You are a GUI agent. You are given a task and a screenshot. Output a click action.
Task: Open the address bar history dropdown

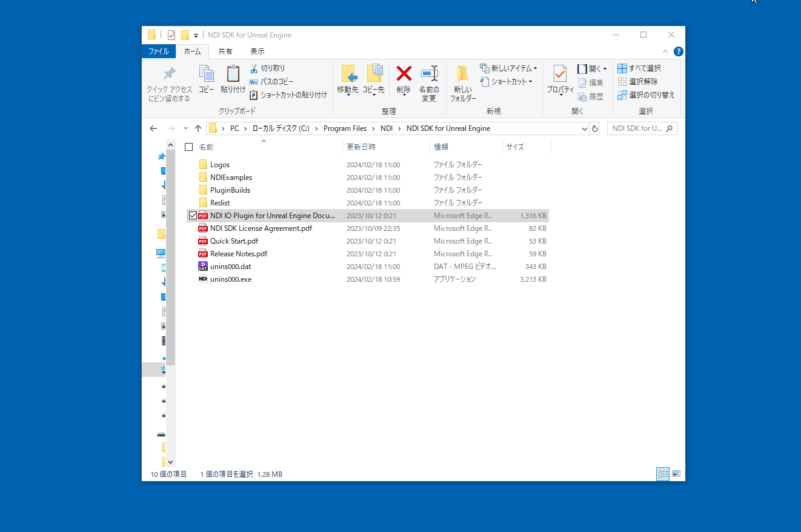[x=585, y=128]
